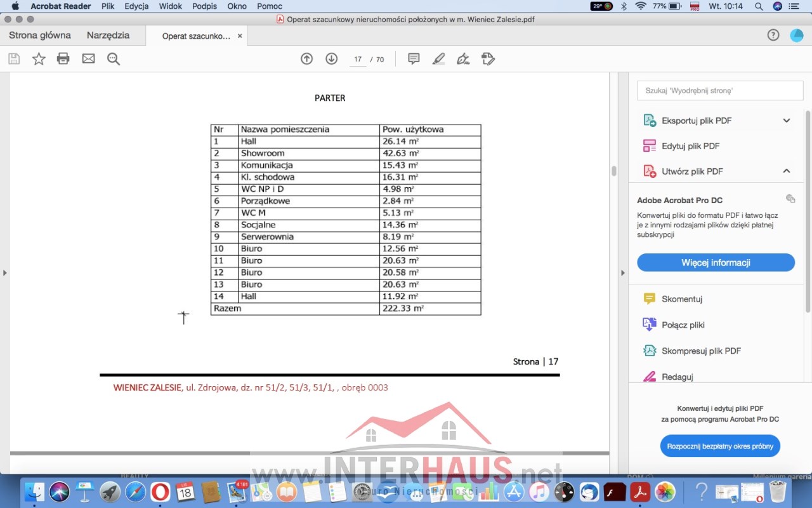Click Rozpocznij bezpłatny okres próbny button

click(x=719, y=446)
